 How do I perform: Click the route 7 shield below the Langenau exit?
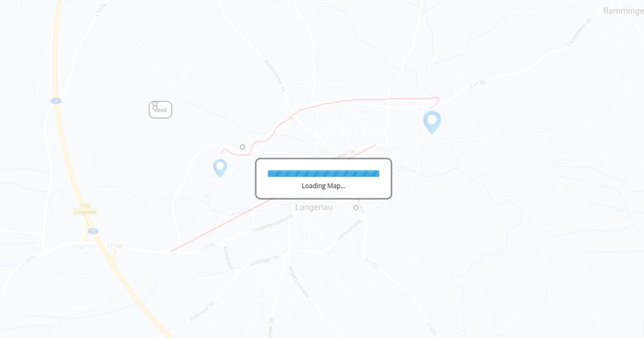click(x=93, y=231)
